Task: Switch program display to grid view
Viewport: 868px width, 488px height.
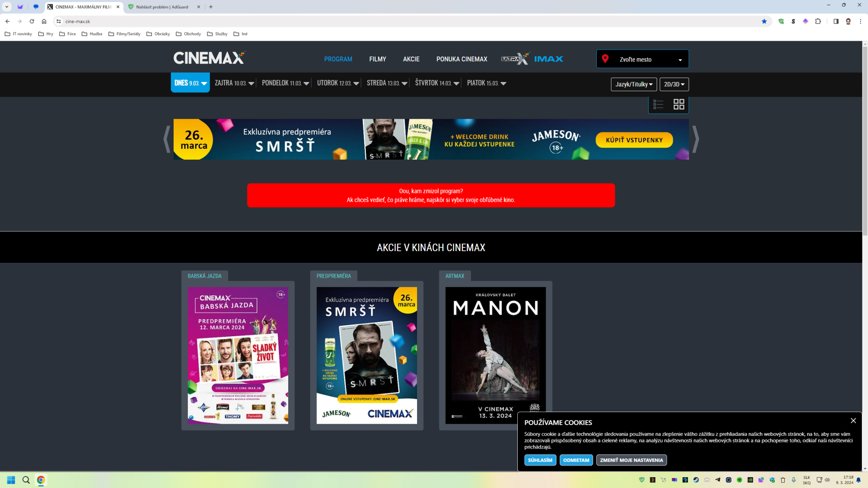Action: [679, 104]
